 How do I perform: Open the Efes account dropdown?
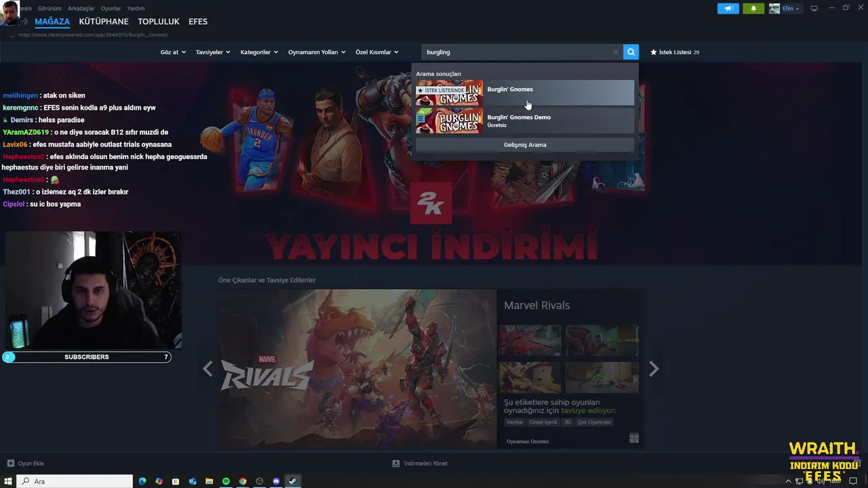791,9
